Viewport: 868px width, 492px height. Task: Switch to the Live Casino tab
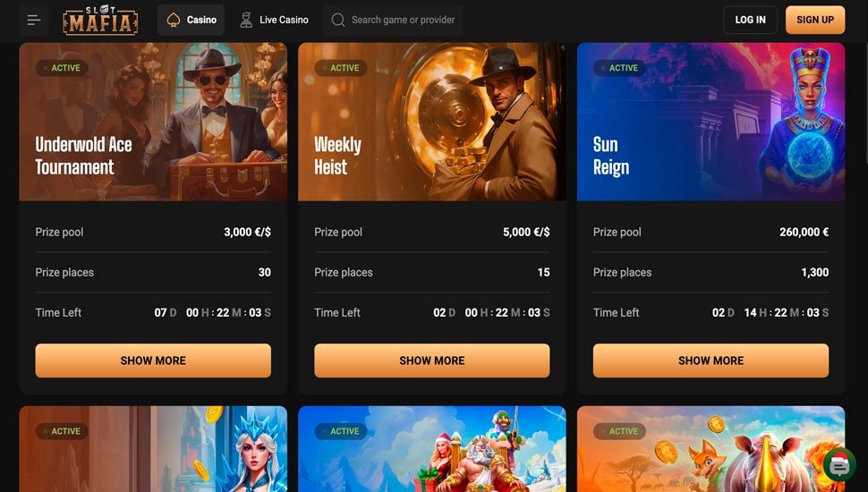click(274, 20)
